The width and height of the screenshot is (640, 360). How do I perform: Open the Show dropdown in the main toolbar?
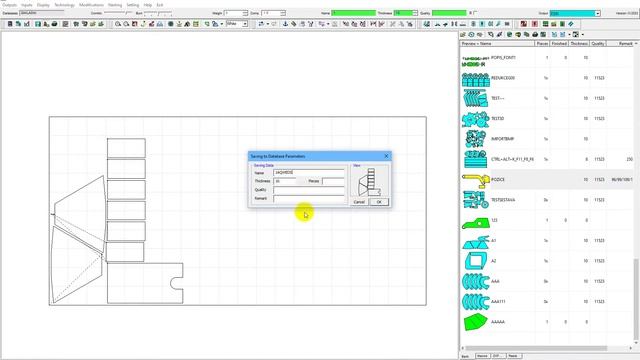[245, 24]
